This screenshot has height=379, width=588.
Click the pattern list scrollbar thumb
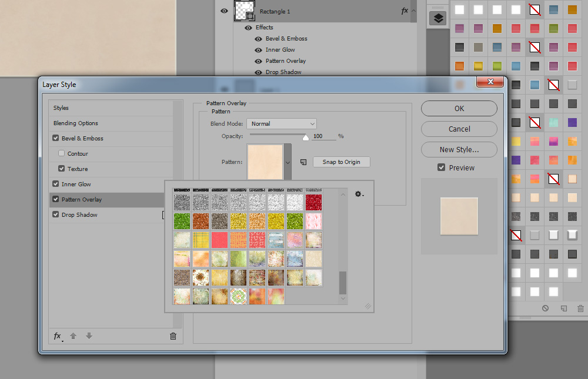tap(343, 283)
